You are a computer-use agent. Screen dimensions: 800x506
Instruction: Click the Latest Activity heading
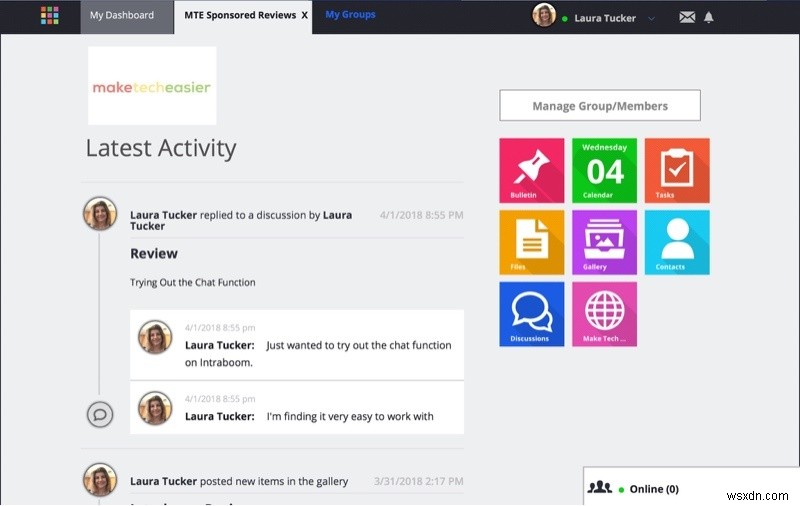(161, 148)
